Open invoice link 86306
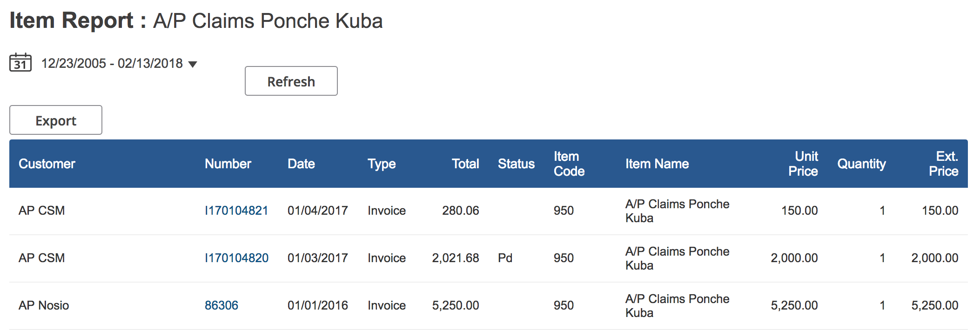Screen dimensions: 980x330 click(222, 305)
